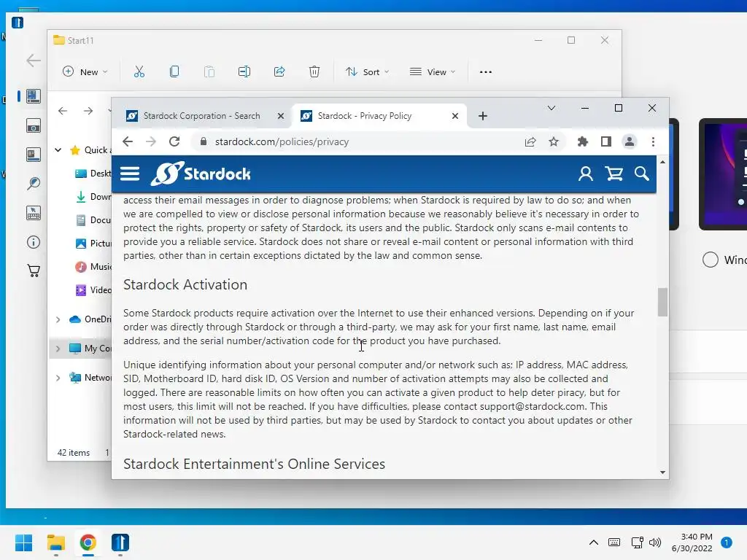Click the Start11 sidebar info icon
This screenshot has height=560, width=747.
point(34,242)
